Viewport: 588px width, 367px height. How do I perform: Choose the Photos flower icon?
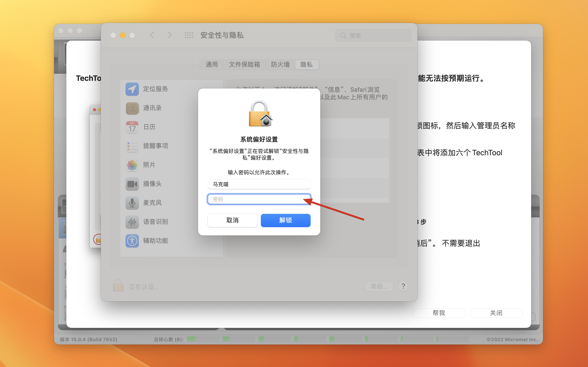pos(132,165)
